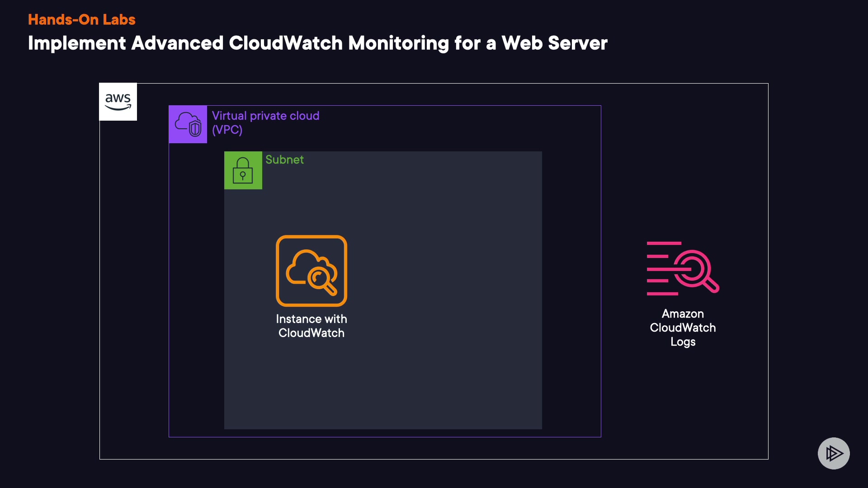The width and height of the screenshot is (868, 488).
Task: Click the orange CloudWatch instance icon
Action: [311, 271]
